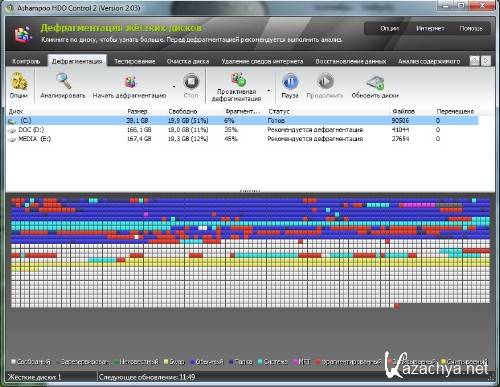The image size is (500, 387).
Task: Click E: row's Рекомендуется дефрагментация status
Action: pyautogui.click(x=315, y=139)
